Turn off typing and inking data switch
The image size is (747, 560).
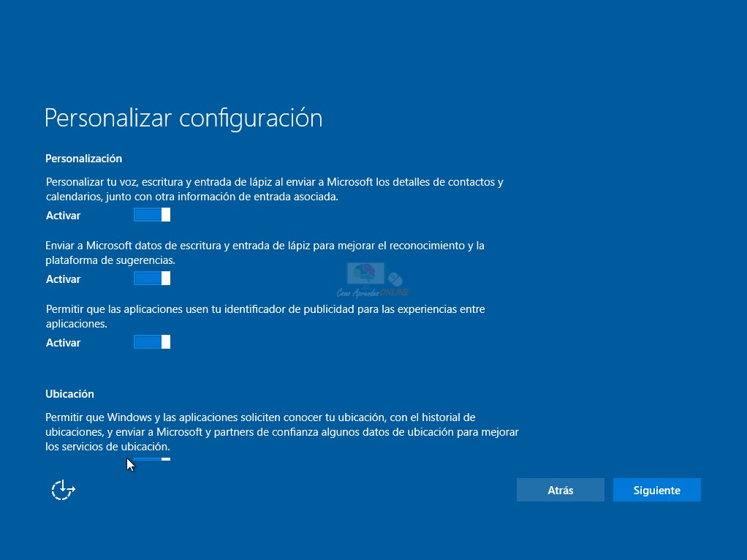152,279
